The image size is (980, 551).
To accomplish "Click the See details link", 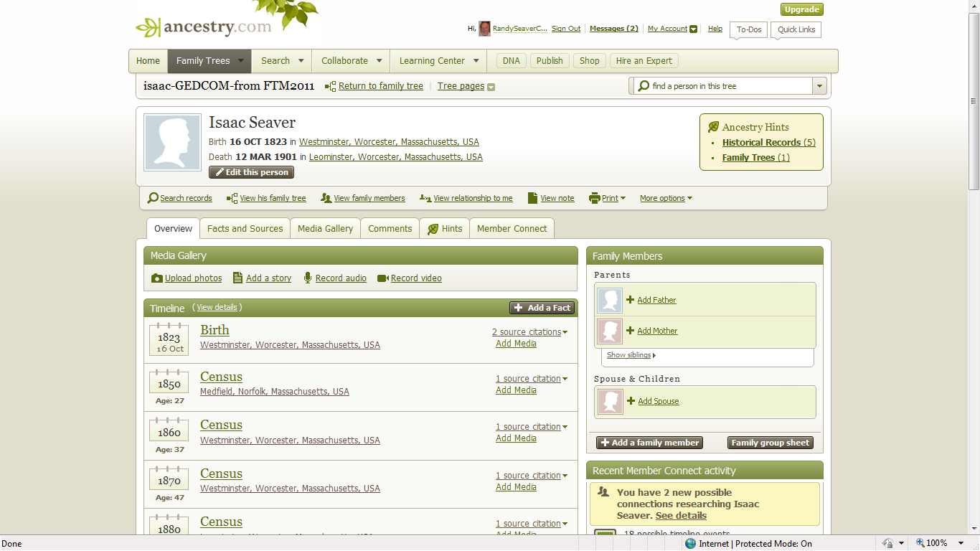I will (681, 516).
